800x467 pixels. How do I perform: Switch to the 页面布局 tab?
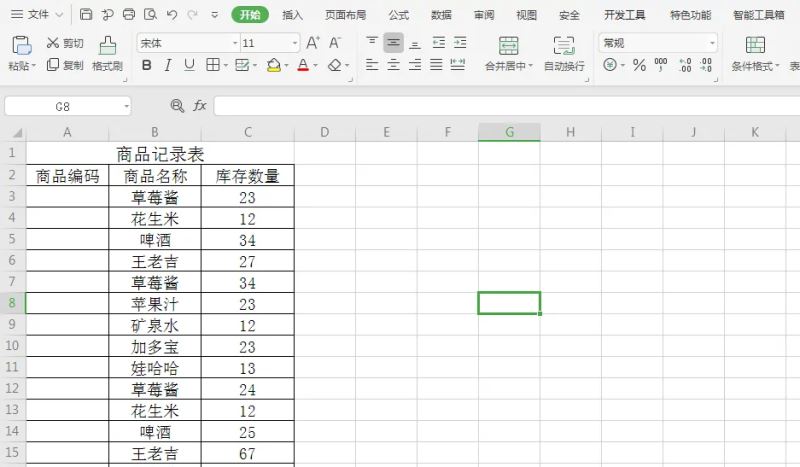pyautogui.click(x=345, y=15)
